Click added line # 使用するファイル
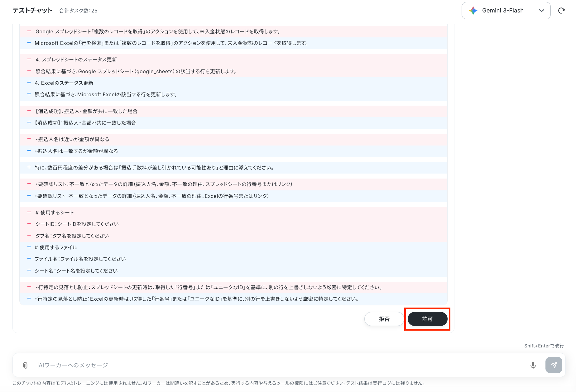 233,247
